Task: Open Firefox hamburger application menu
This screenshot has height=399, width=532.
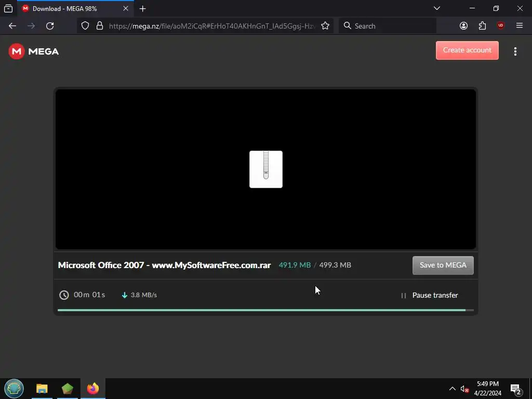Action: (x=519, y=26)
